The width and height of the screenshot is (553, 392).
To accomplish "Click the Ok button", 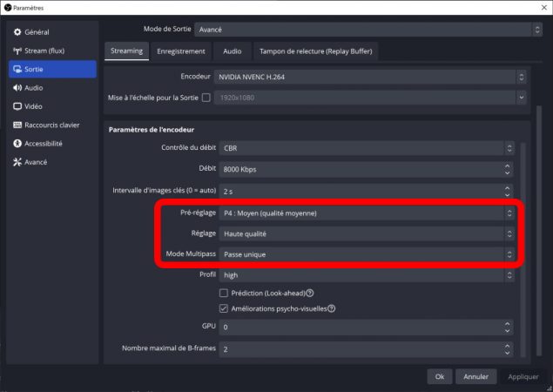I will click(x=440, y=376).
